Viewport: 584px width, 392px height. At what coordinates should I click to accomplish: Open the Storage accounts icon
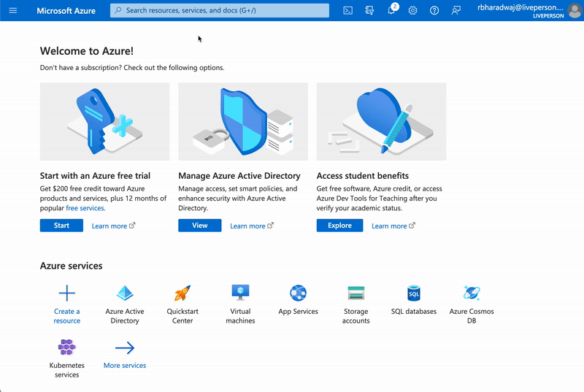pyautogui.click(x=356, y=293)
